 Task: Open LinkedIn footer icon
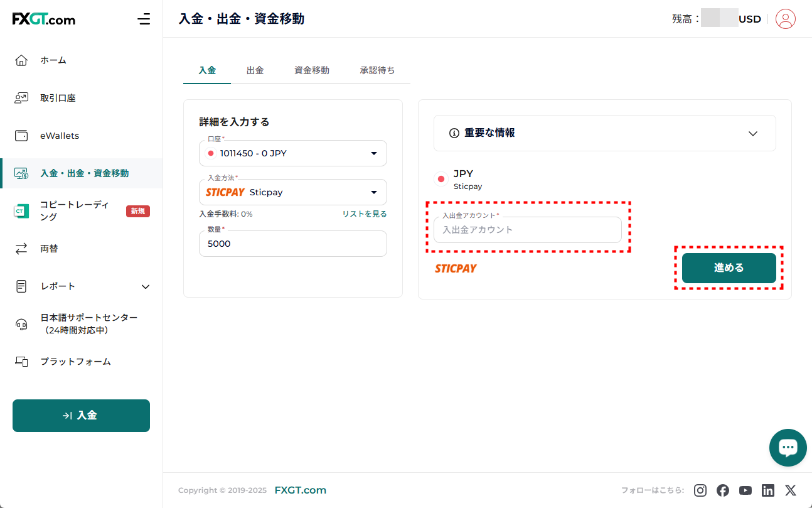768,490
